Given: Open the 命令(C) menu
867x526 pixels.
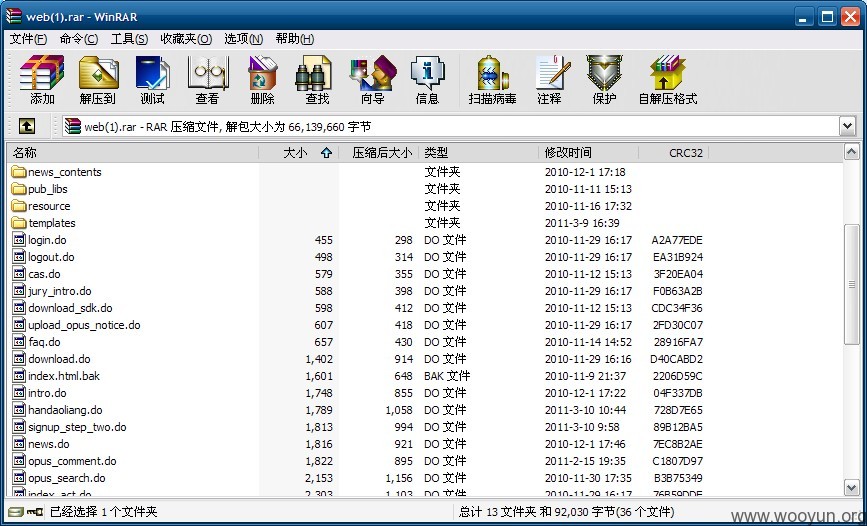Looking at the screenshot, I should [x=79, y=39].
